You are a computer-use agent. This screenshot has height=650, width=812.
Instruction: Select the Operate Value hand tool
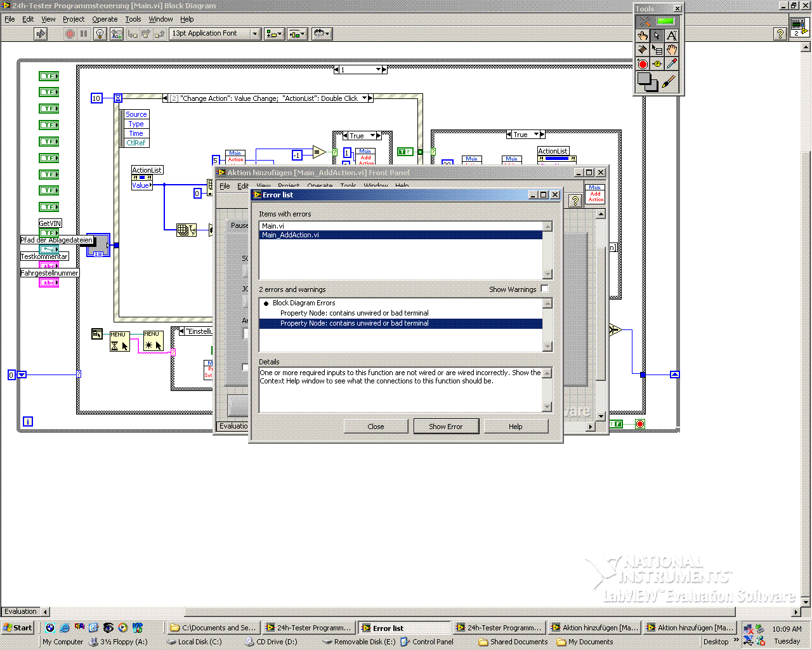point(643,36)
